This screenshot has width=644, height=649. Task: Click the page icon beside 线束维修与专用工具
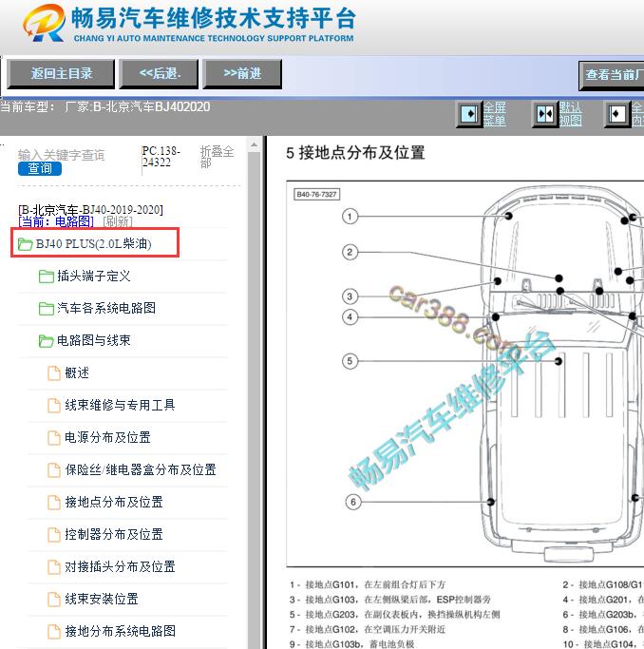pyautogui.click(x=54, y=405)
